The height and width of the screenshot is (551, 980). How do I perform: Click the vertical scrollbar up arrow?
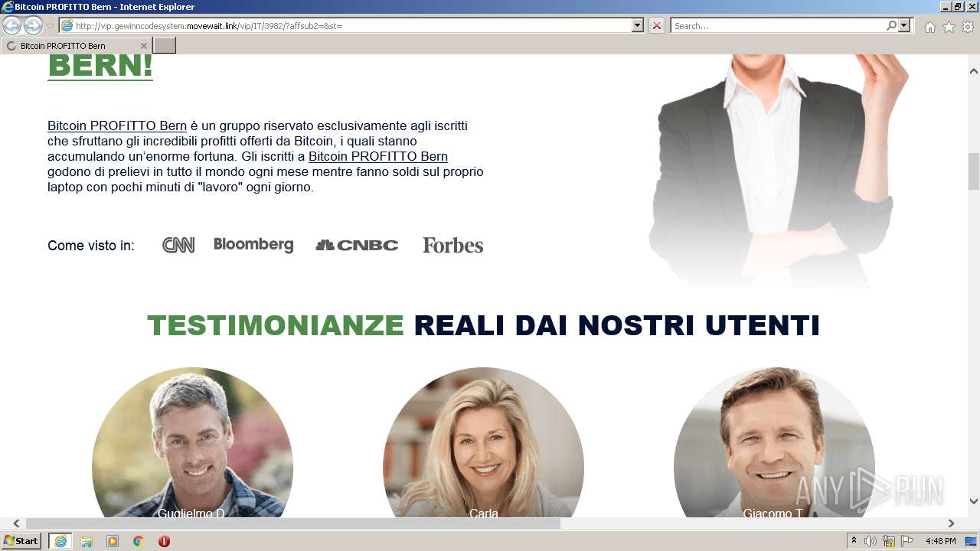tap(974, 71)
